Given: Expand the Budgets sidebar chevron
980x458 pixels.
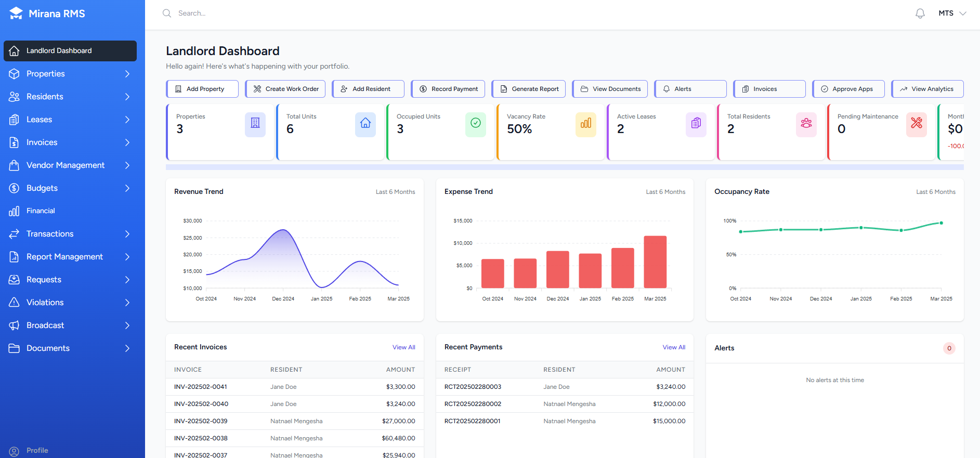Looking at the screenshot, I should pos(127,188).
